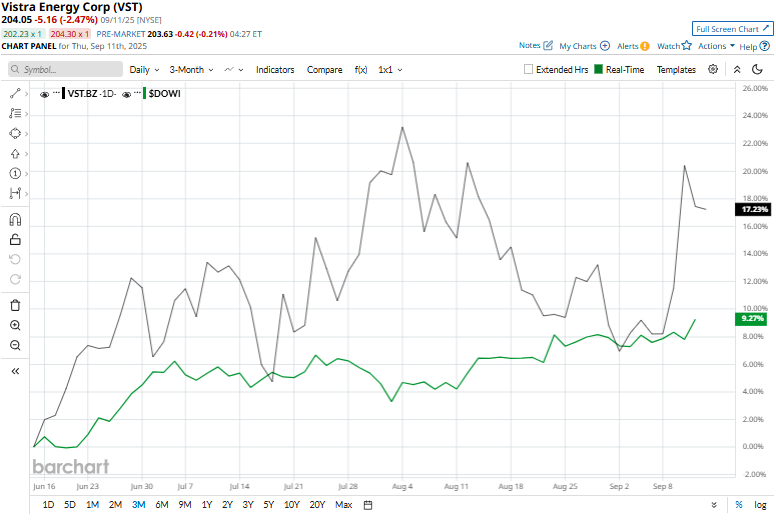Screen dimensions: 776x522
Task: Select the numbered label annotation tool
Action: 15,174
